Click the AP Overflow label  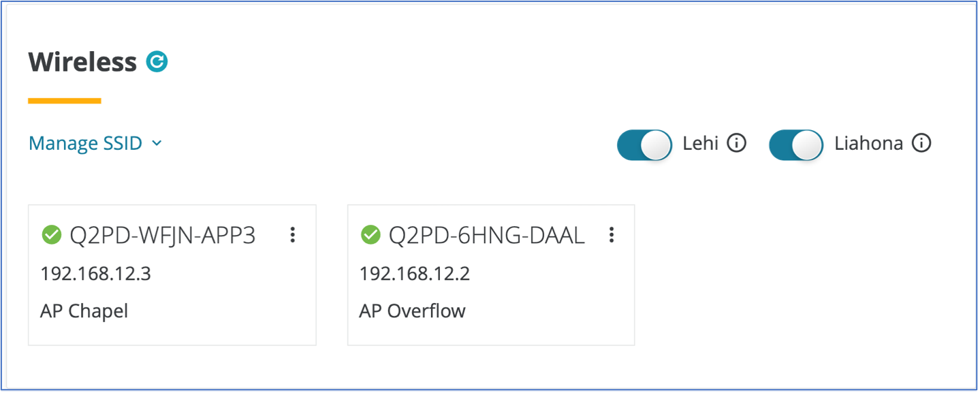[x=412, y=311]
